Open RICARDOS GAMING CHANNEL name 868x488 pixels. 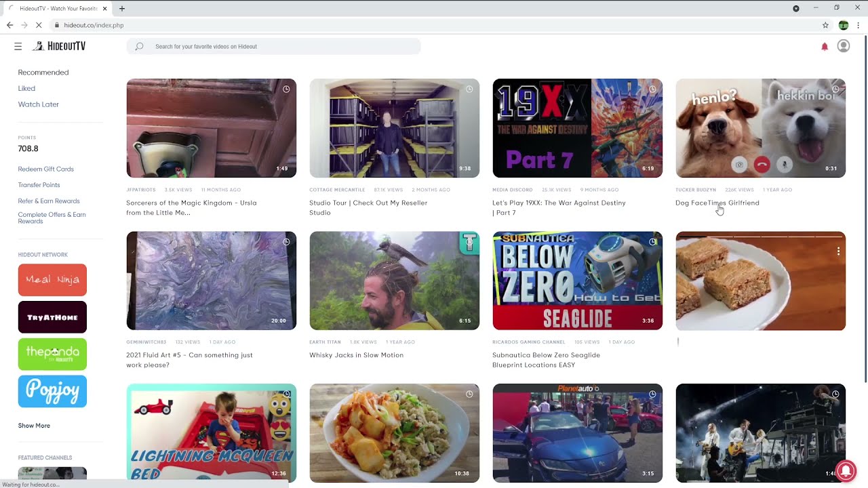529,342
